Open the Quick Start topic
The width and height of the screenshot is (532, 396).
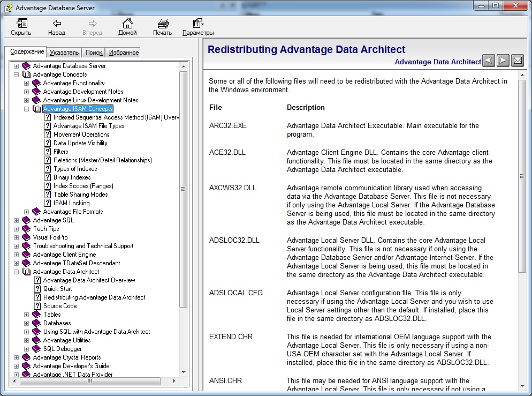click(58, 289)
